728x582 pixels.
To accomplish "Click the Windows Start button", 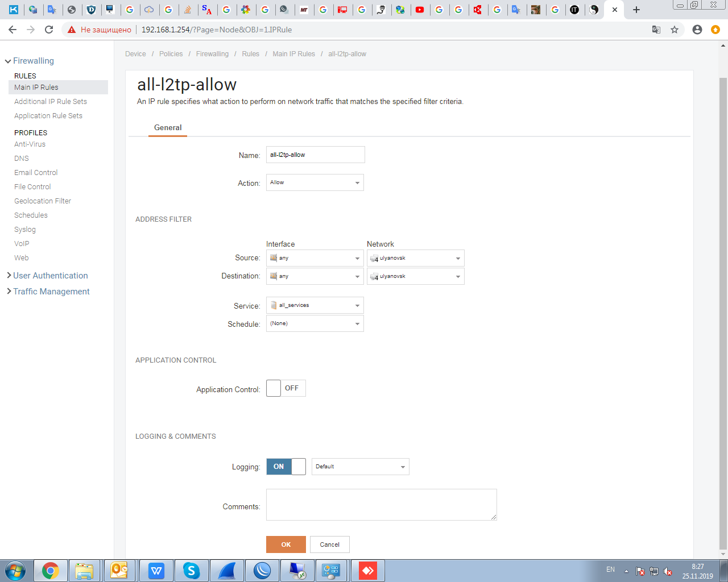I will click(15, 571).
